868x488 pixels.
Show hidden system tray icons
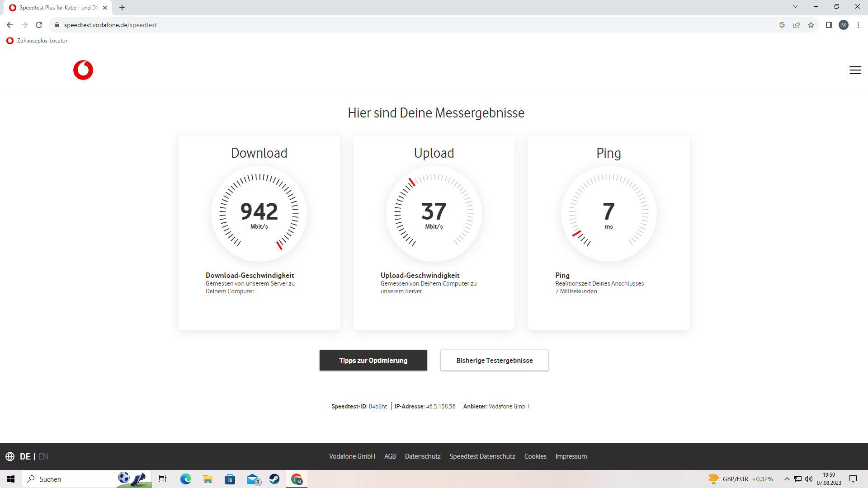pyautogui.click(x=787, y=479)
